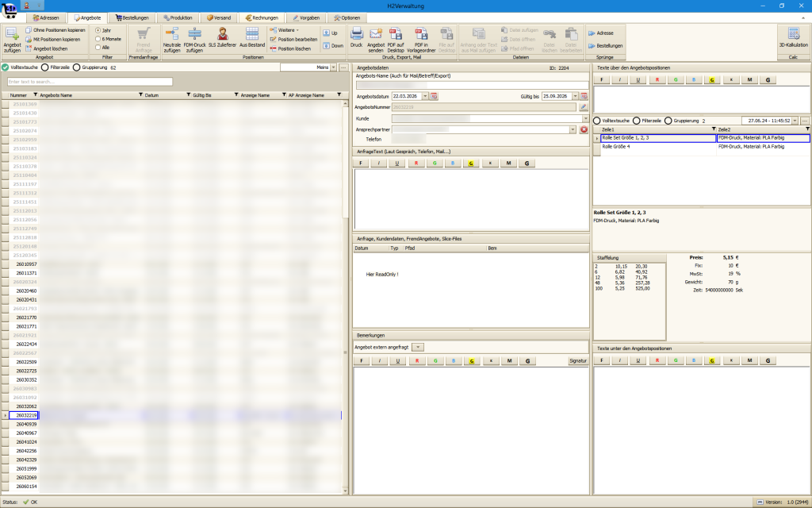Click the status OK checkmark icon
This screenshot has height=508, width=812.
click(x=26, y=502)
